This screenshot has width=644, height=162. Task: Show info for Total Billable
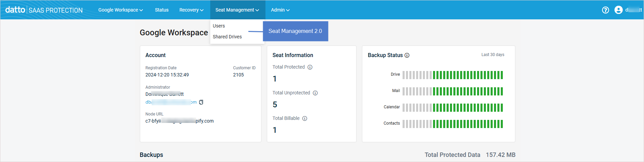[x=305, y=119]
